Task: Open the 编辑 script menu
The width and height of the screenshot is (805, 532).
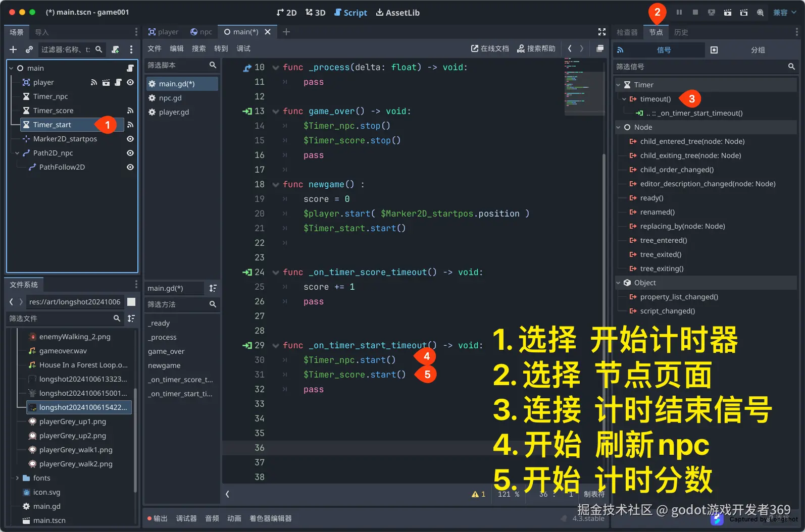Action: pos(177,48)
